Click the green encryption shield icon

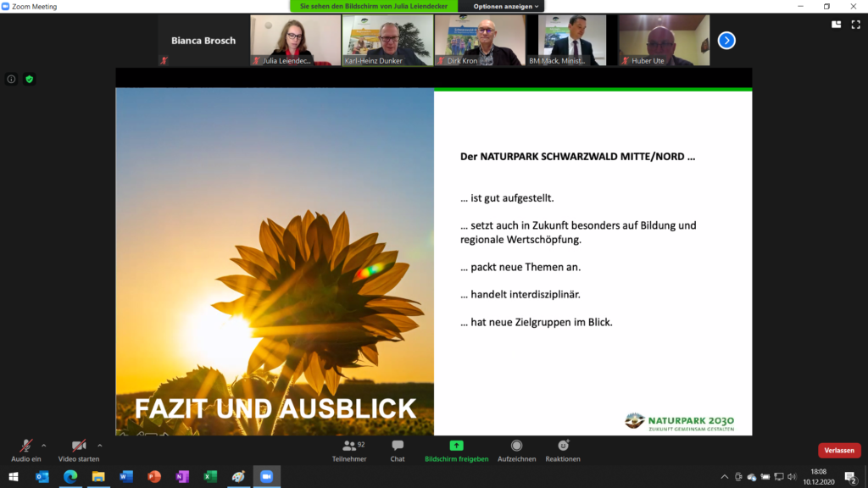28,79
